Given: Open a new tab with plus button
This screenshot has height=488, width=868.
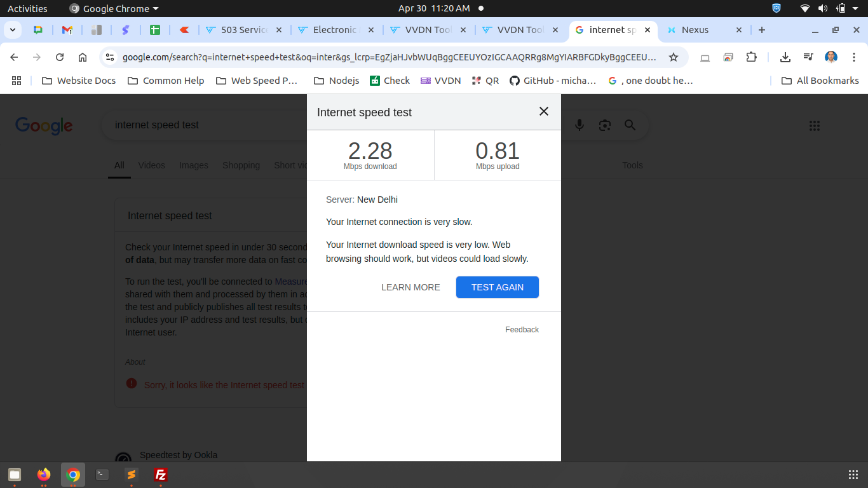Looking at the screenshot, I should [x=762, y=30].
